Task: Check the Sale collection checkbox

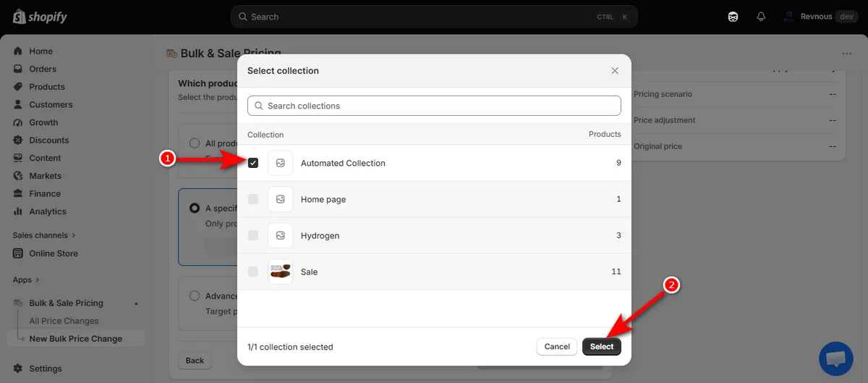Action: coord(253,272)
